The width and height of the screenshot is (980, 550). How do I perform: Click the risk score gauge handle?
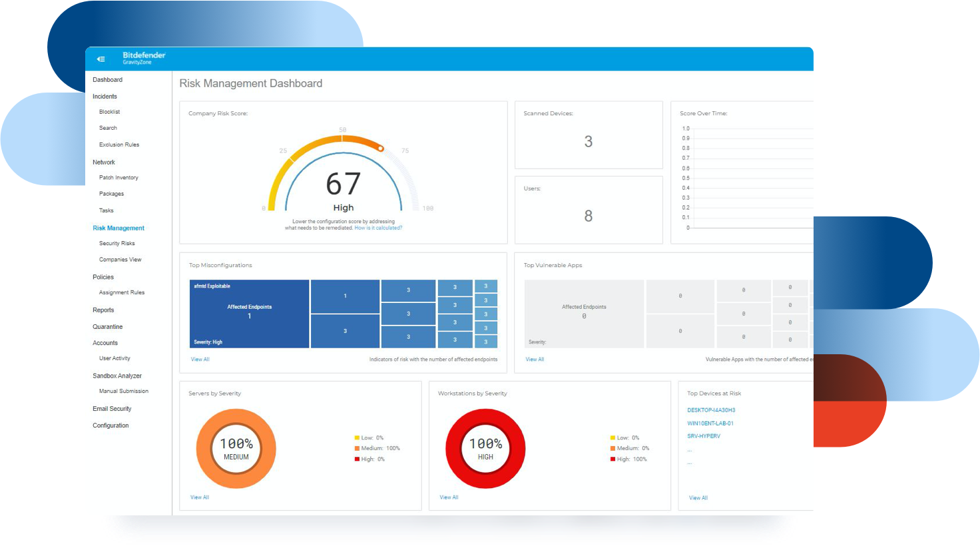[381, 148]
